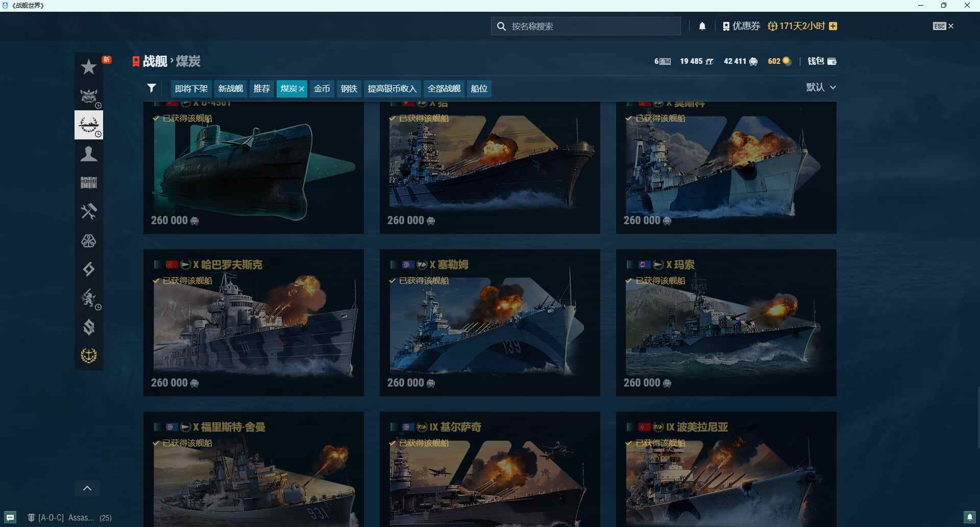This screenshot has height=527, width=980.
Task: Open the lion crest sidebar section
Action: [x=89, y=298]
